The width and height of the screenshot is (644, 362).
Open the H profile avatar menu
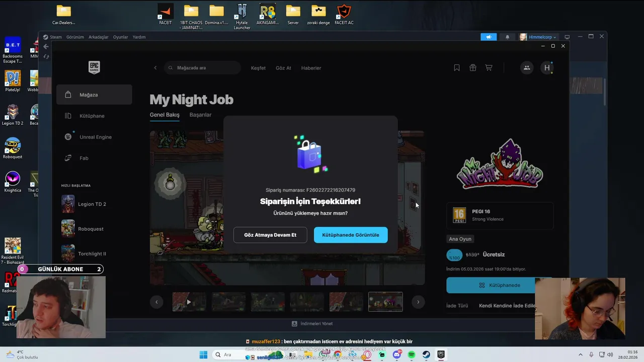click(x=547, y=68)
